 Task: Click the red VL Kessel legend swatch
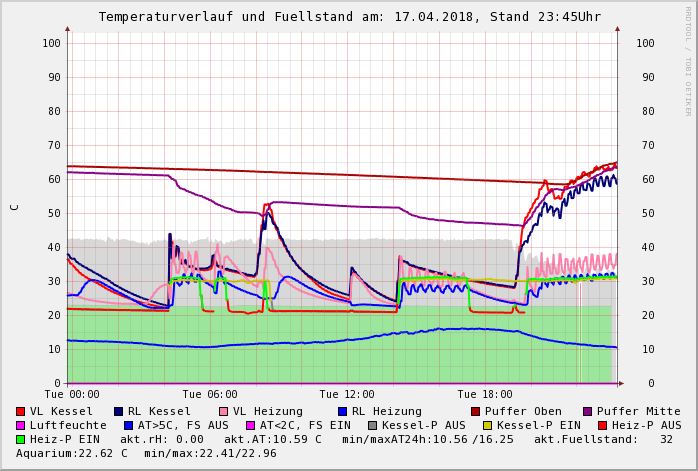tap(21, 411)
